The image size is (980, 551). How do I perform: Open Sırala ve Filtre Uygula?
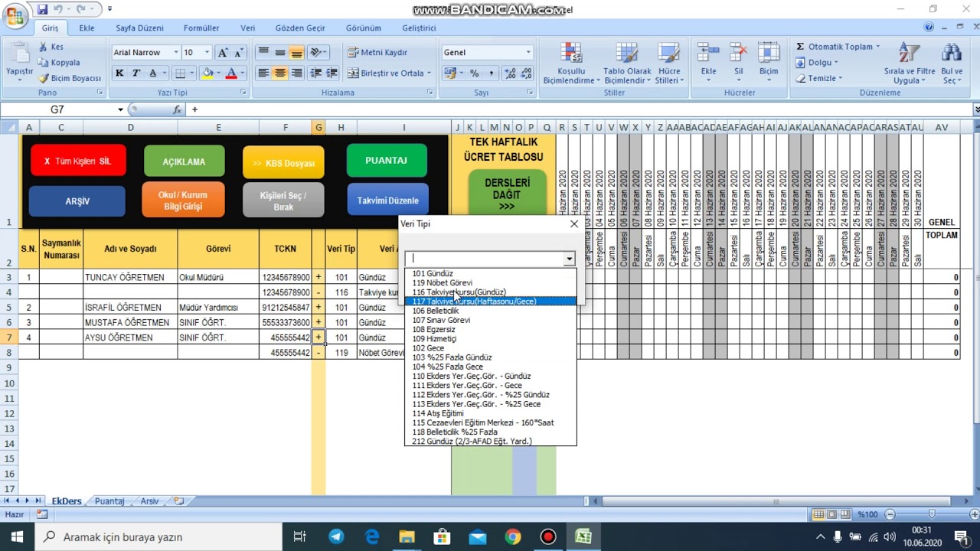point(910,63)
